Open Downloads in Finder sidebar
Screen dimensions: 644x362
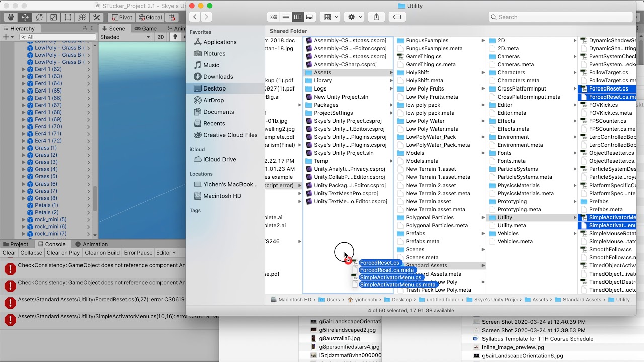(x=218, y=76)
